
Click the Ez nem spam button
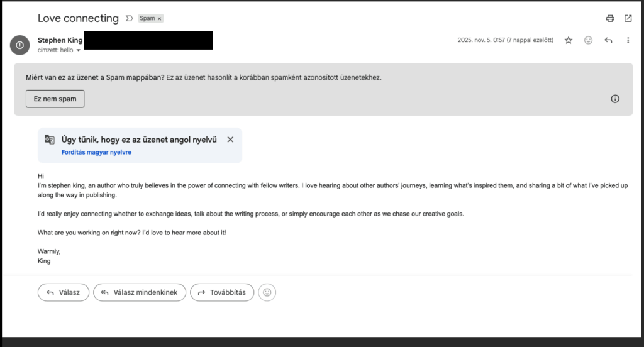[55, 99]
